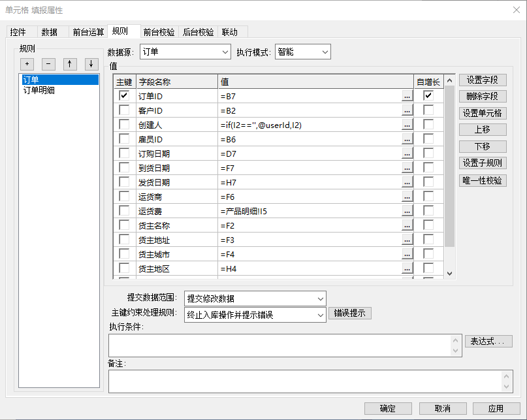Screen dimensions: 527x420
Task: Click the add rule plus button
Action: [x=27, y=64]
